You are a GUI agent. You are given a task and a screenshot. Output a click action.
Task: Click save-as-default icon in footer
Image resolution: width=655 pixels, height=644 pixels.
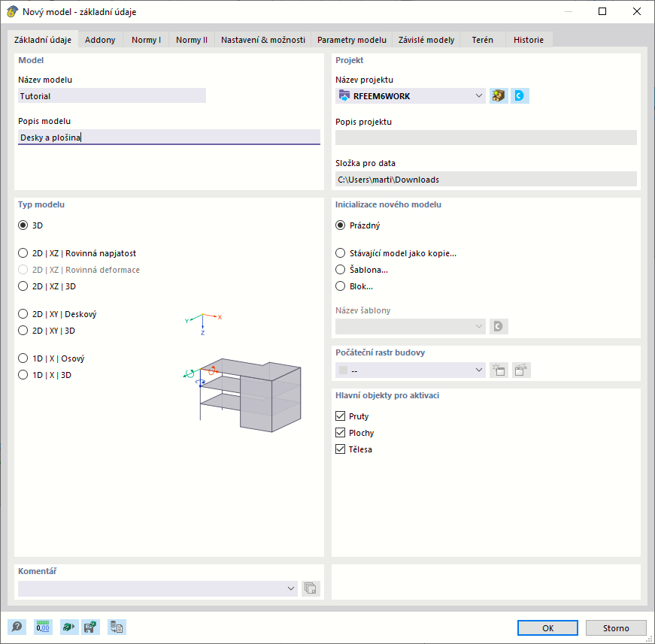(90, 627)
